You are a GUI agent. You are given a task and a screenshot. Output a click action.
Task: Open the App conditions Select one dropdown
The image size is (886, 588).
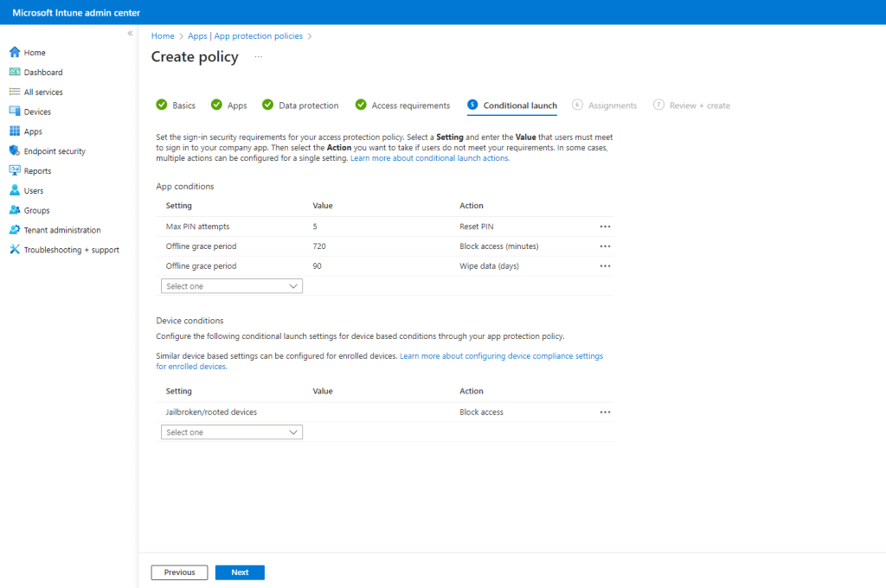click(x=232, y=286)
